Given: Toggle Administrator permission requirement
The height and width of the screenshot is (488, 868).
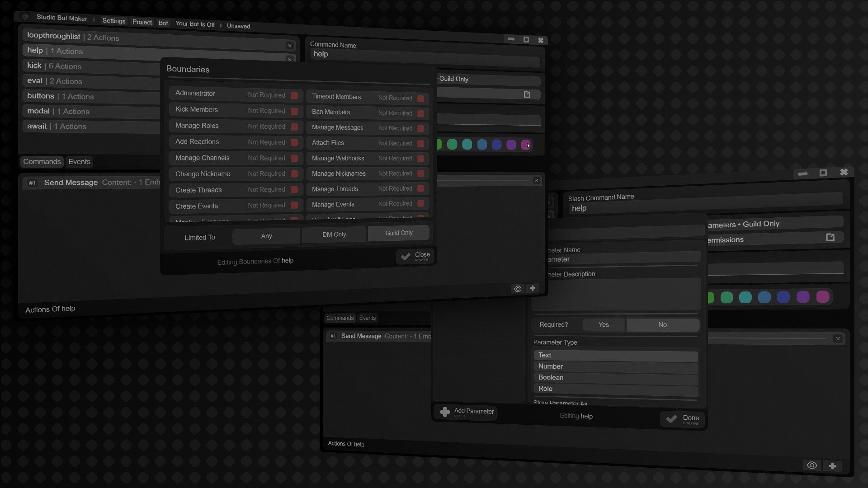Looking at the screenshot, I should point(294,95).
